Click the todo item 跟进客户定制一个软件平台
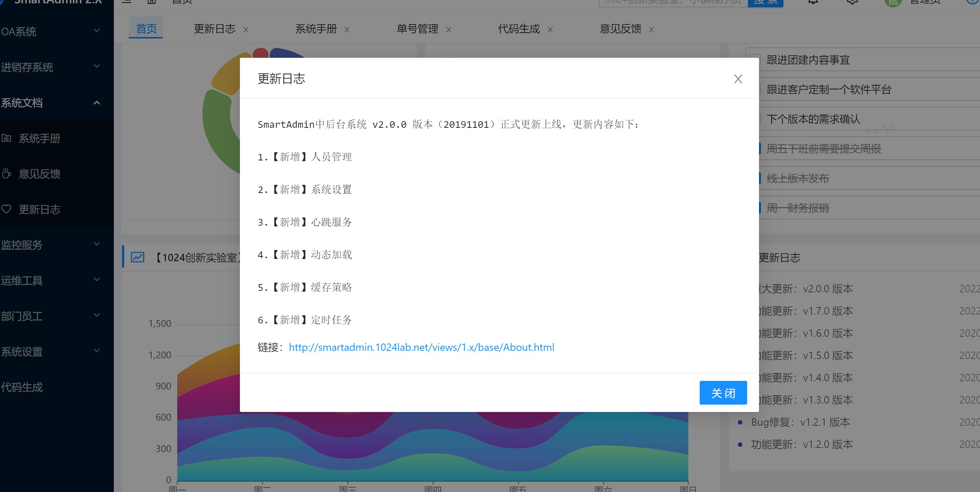Screen dimensions: 980x492 point(829,89)
